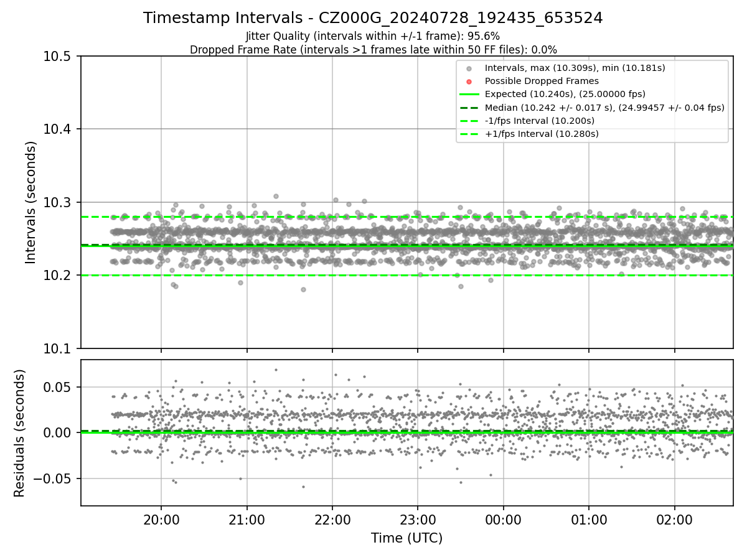Click legend entry '+1/fps Interval (10.280s)'

coord(541,134)
